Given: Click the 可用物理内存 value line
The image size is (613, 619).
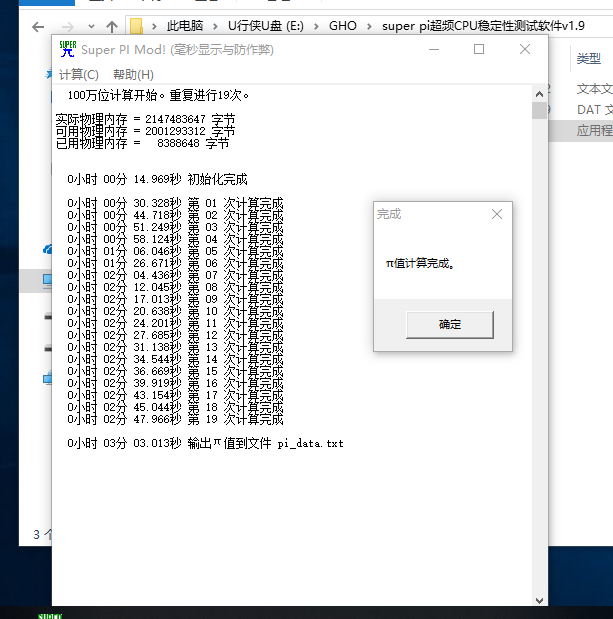Looking at the screenshot, I should [145, 131].
